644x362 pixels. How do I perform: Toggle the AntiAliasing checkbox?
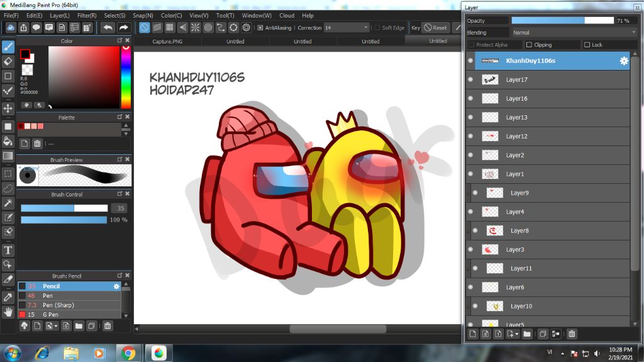pos(260,28)
